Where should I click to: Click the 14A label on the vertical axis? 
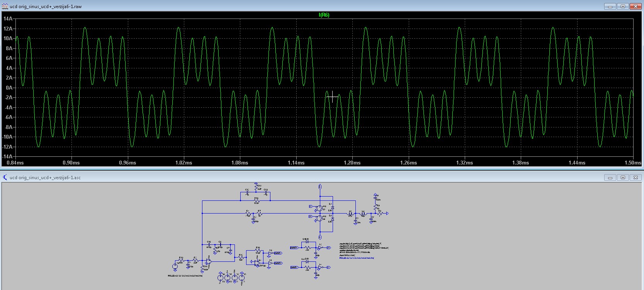click(x=8, y=19)
